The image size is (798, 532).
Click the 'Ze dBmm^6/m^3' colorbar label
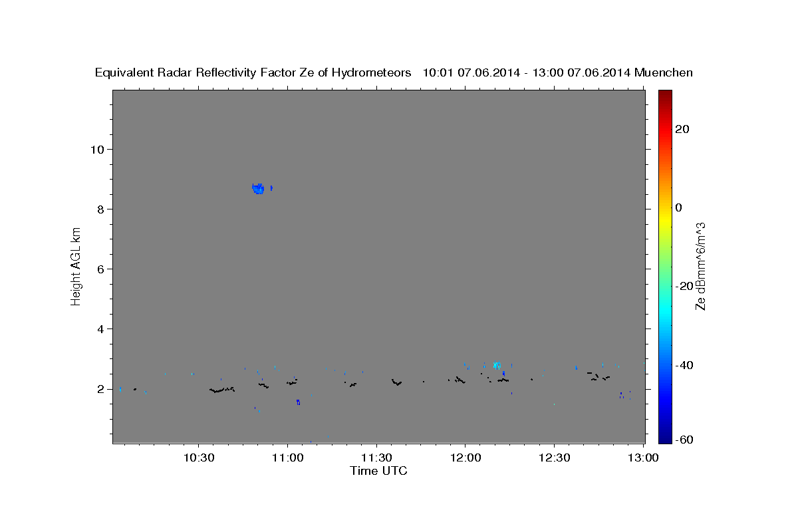point(700,266)
